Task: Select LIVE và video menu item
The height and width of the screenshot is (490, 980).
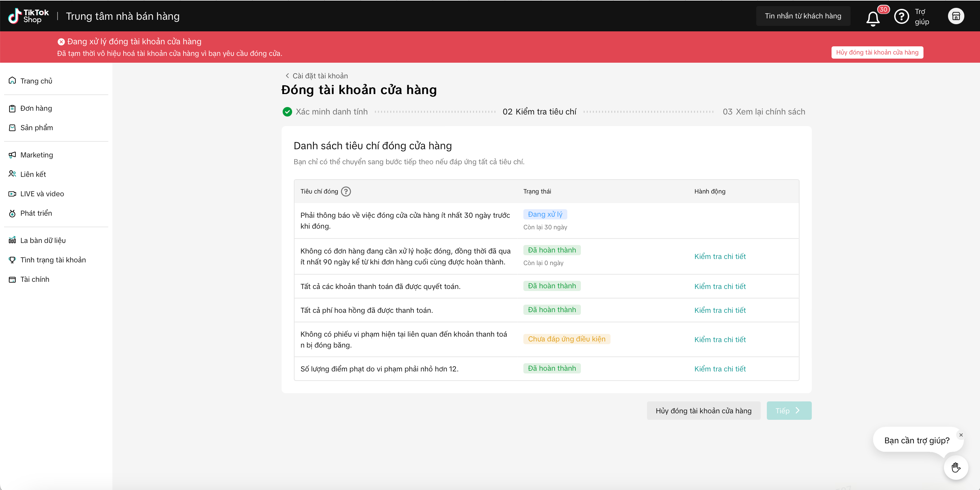Action: click(42, 194)
